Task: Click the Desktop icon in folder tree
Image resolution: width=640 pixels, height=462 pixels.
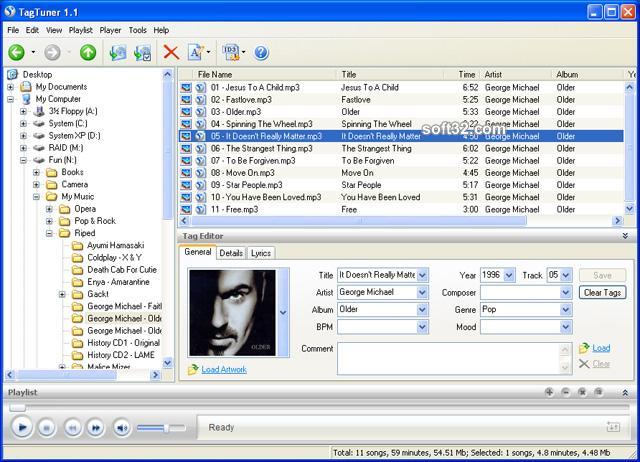Action: [x=13, y=74]
